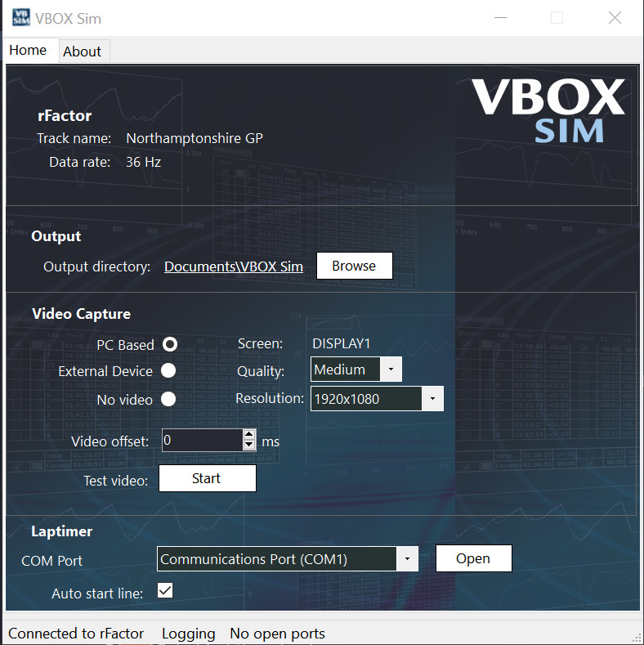Screen dimensions: 644x645
Task: Toggle the Auto start line checkbox
Action: [165, 590]
